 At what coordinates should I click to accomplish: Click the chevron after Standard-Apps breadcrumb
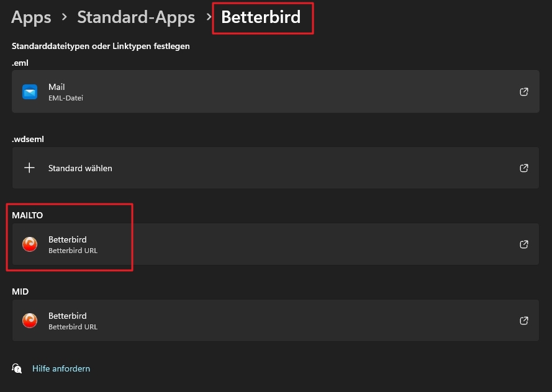pos(209,18)
